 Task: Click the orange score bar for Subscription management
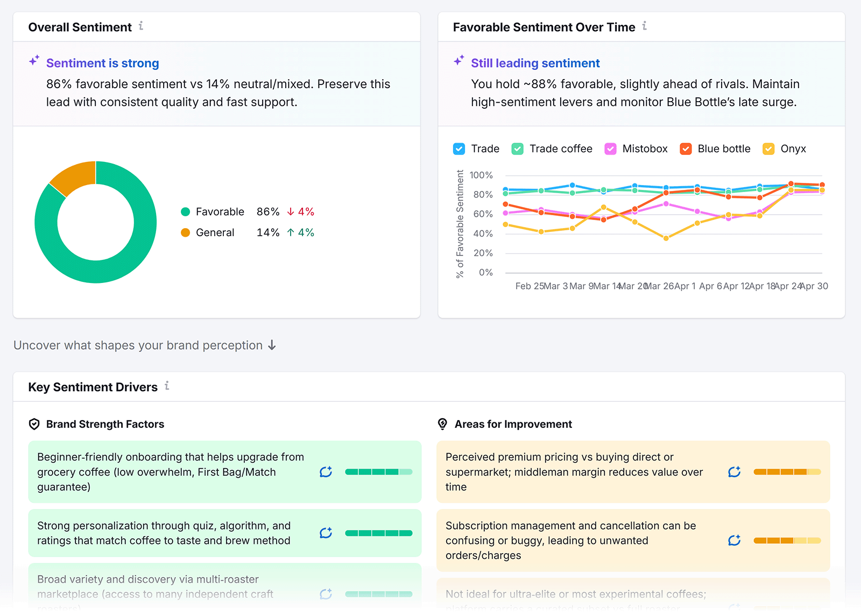tap(787, 541)
